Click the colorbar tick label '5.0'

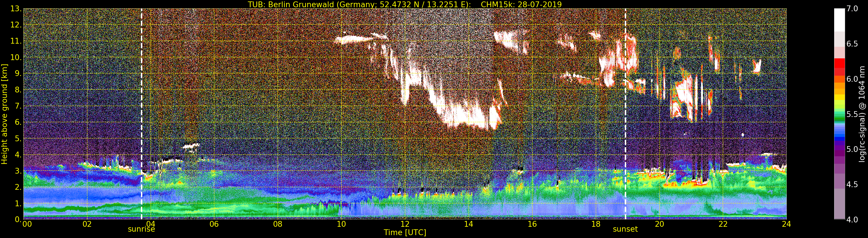(x=852, y=149)
